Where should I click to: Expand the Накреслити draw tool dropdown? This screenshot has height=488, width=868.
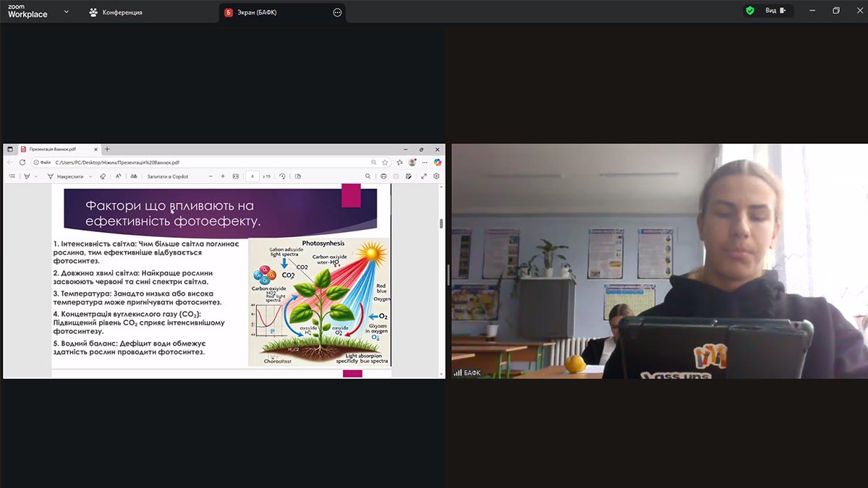pyautogui.click(x=90, y=176)
